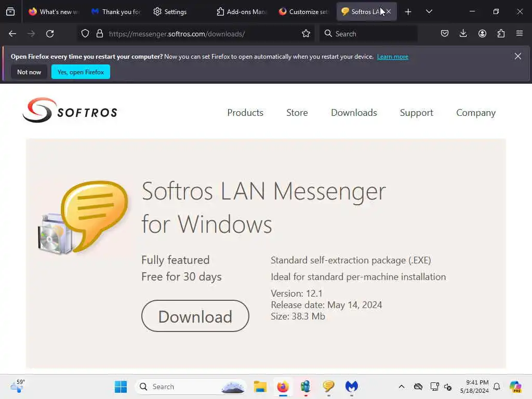
Task: Click the Softros LAN Messenger heading
Action: coord(263,208)
